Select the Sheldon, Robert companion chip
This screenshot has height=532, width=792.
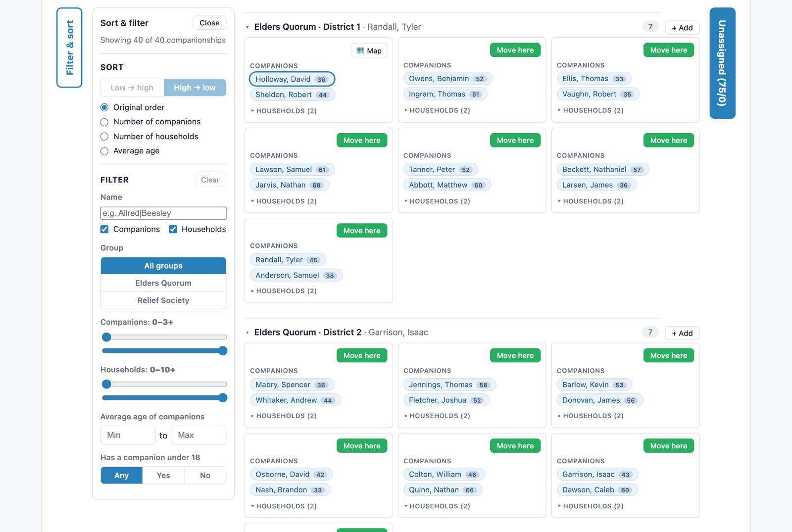293,95
